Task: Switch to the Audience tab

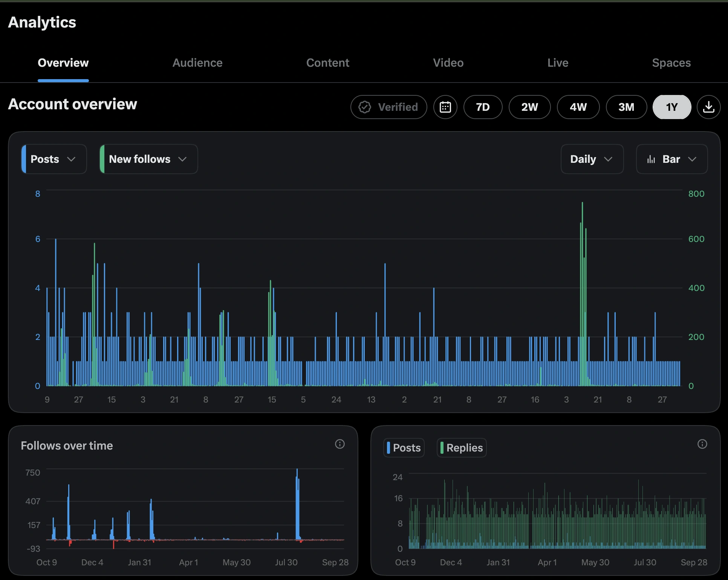Action: [197, 63]
